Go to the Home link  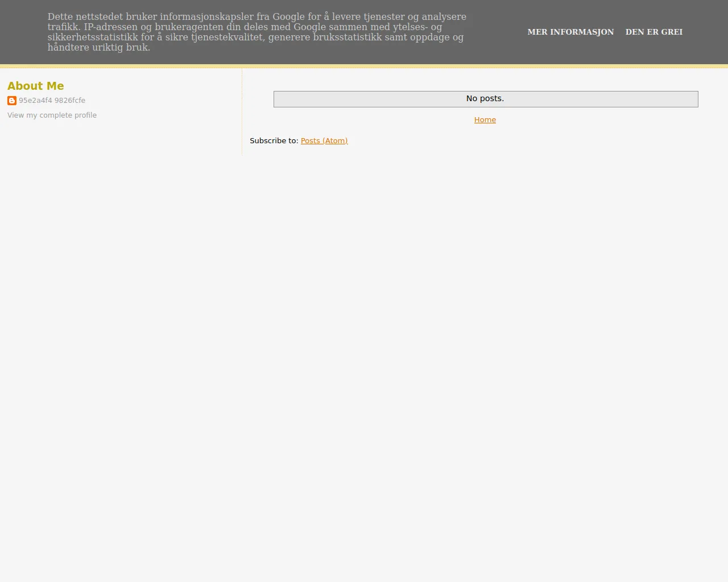[x=485, y=120]
